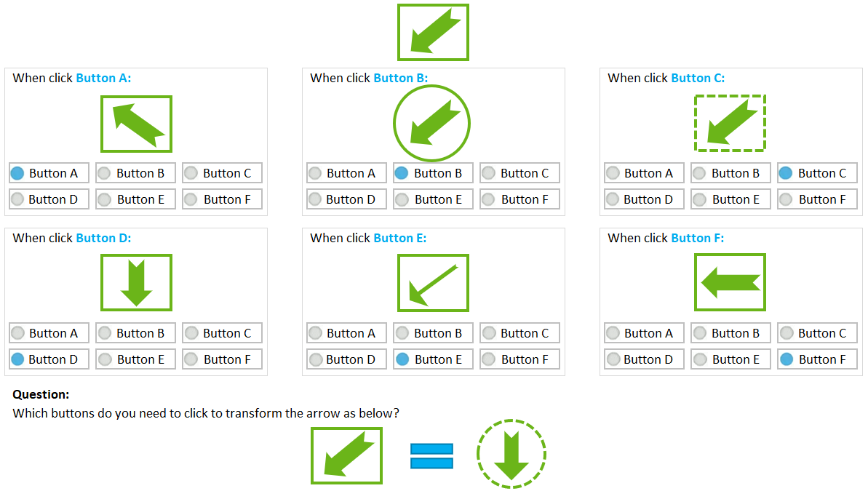Select Button A radio in the Button A panel
This screenshot has width=868, height=491.
pos(18,173)
